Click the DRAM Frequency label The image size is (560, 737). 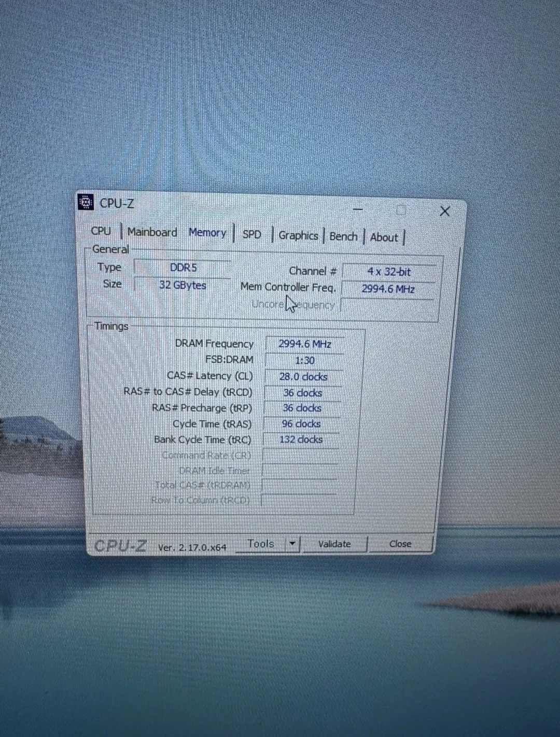point(214,344)
